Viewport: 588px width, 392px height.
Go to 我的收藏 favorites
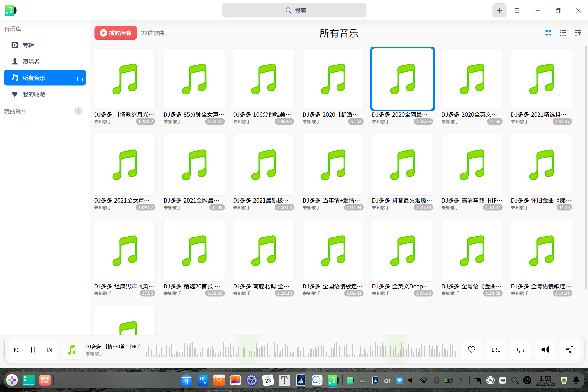[x=34, y=94]
